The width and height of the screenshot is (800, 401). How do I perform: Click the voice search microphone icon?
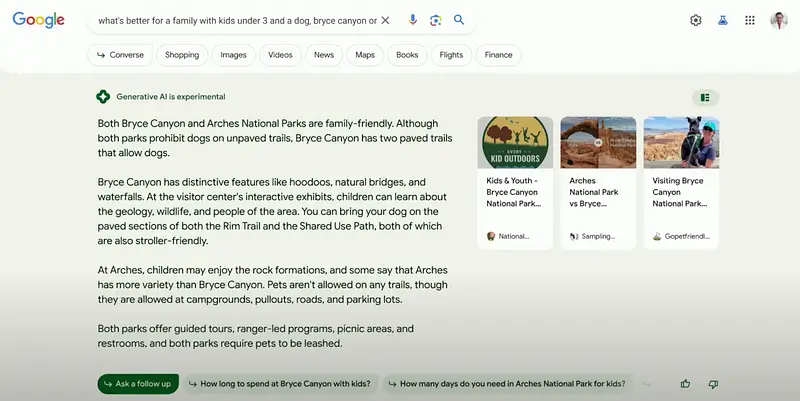pos(413,20)
